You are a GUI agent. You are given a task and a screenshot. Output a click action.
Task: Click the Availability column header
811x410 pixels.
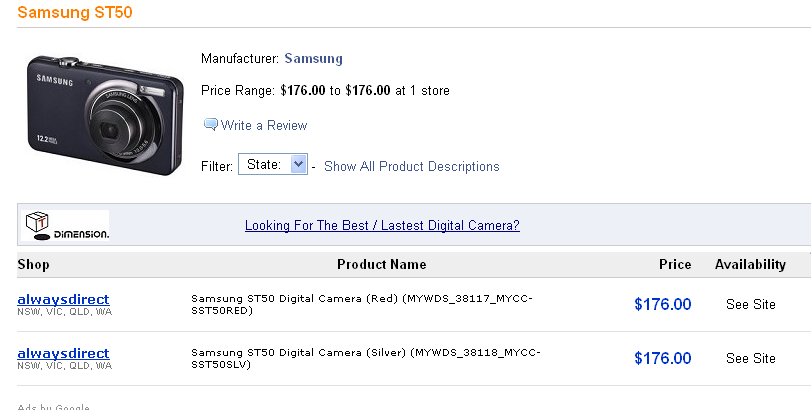[x=750, y=265]
